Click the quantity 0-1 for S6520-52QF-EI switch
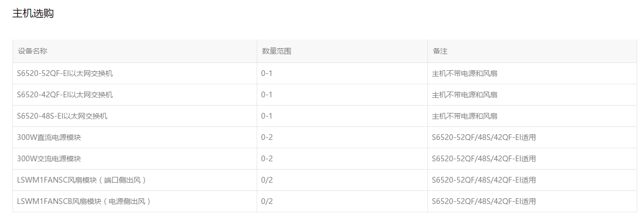 tap(267, 73)
